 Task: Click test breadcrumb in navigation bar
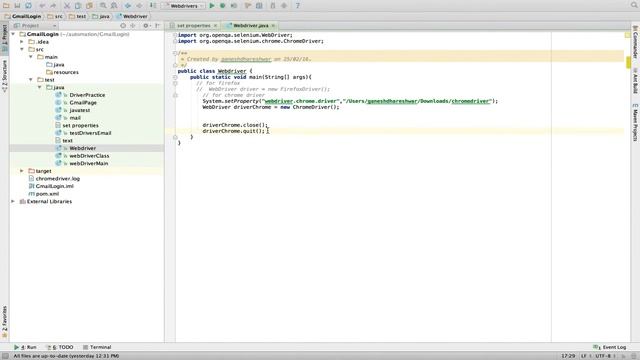78,16
